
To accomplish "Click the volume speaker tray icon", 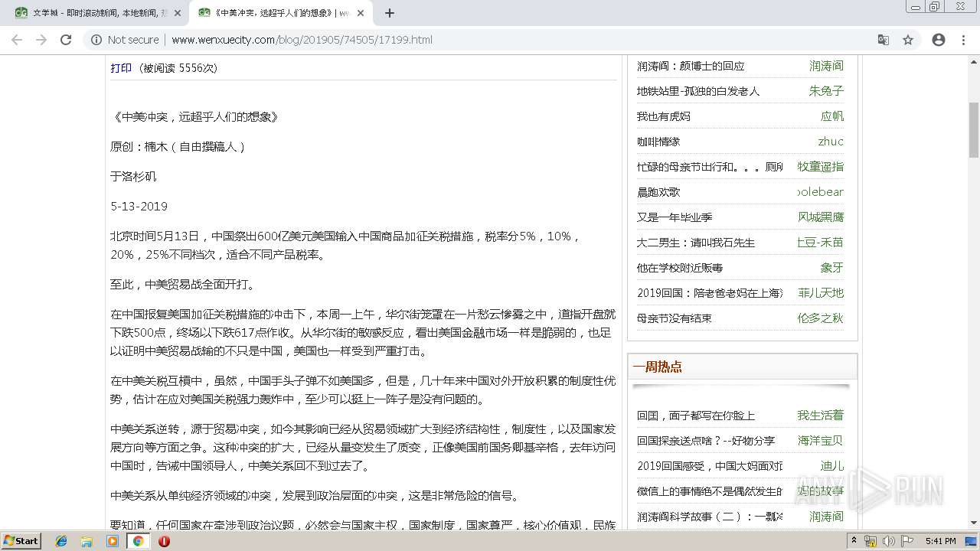I will click(x=889, y=541).
